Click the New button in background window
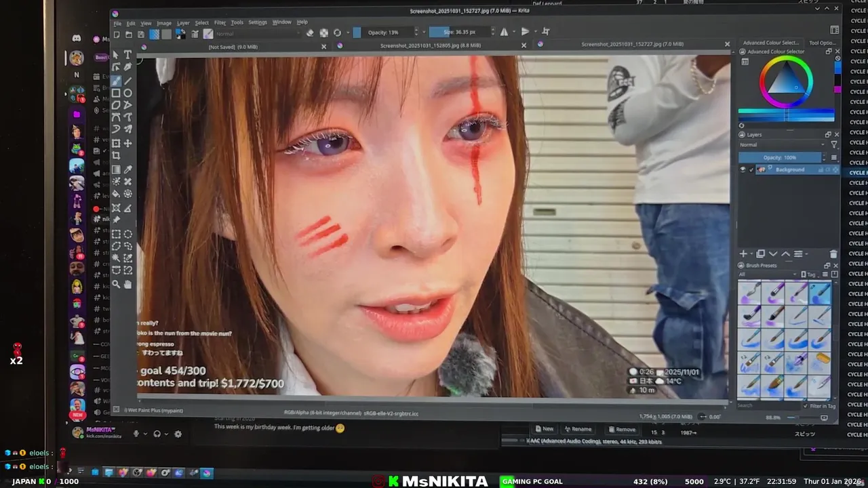The image size is (868, 488). click(545, 429)
